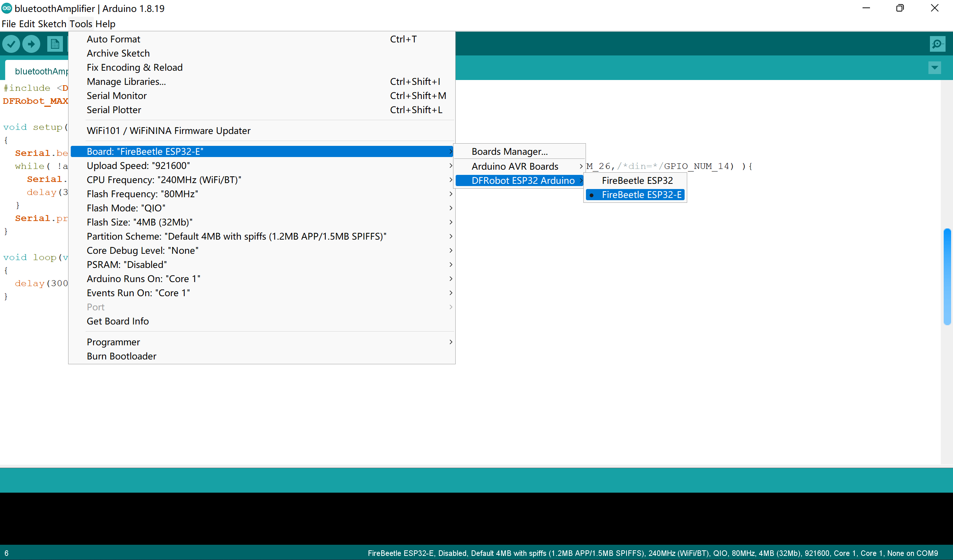This screenshot has height=560, width=953.
Task: Expand CPU Frequency: "240MHz (WiFi/BT)" submenu
Action: 262,180
